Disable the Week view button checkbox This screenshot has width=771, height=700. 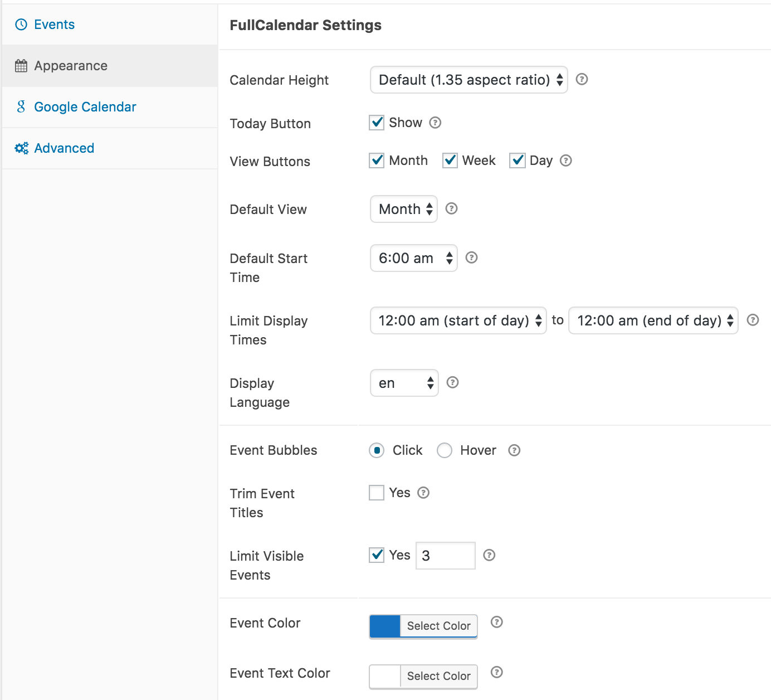tap(450, 161)
